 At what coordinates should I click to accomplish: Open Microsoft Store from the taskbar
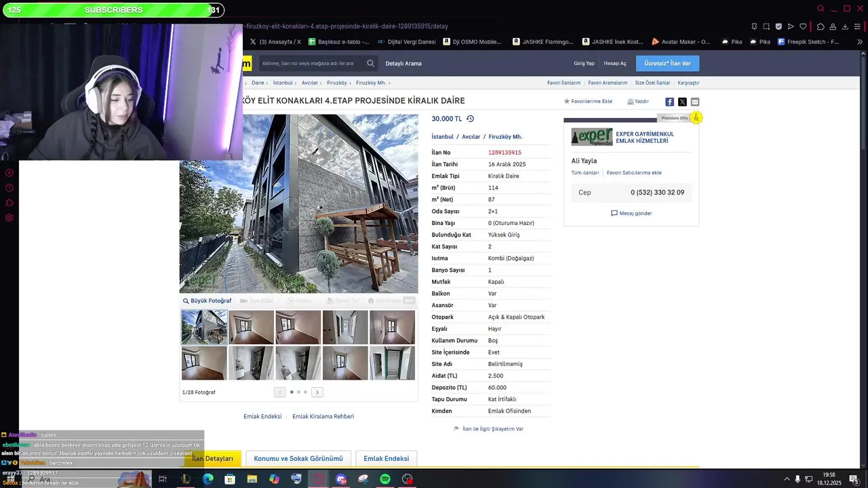click(230, 479)
